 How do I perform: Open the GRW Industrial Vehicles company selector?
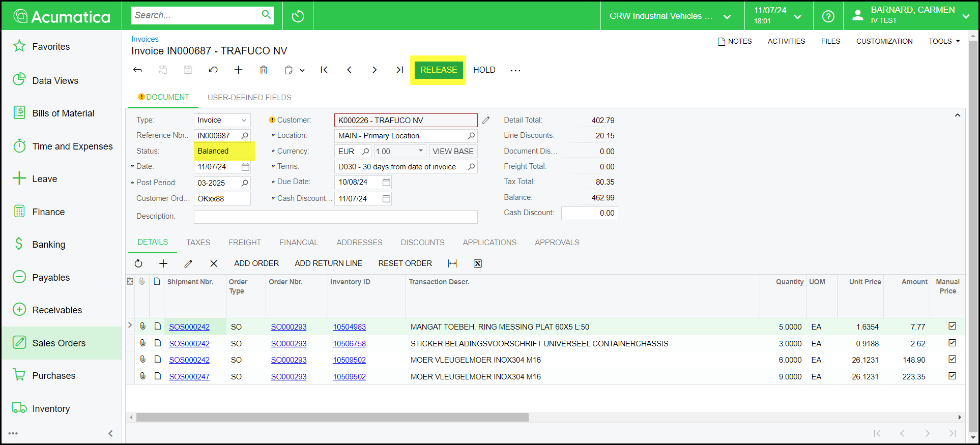click(x=670, y=16)
